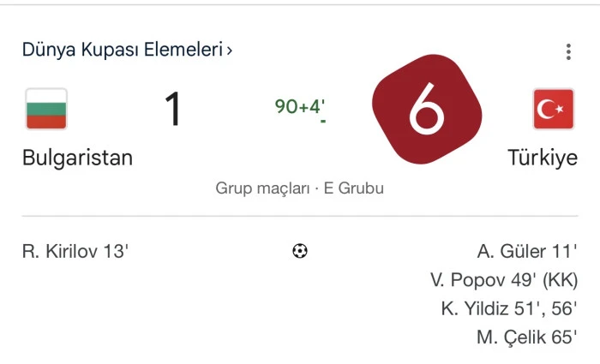
Task: Select scorer K. Yildiz 51', 56'
Action: point(509,309)
